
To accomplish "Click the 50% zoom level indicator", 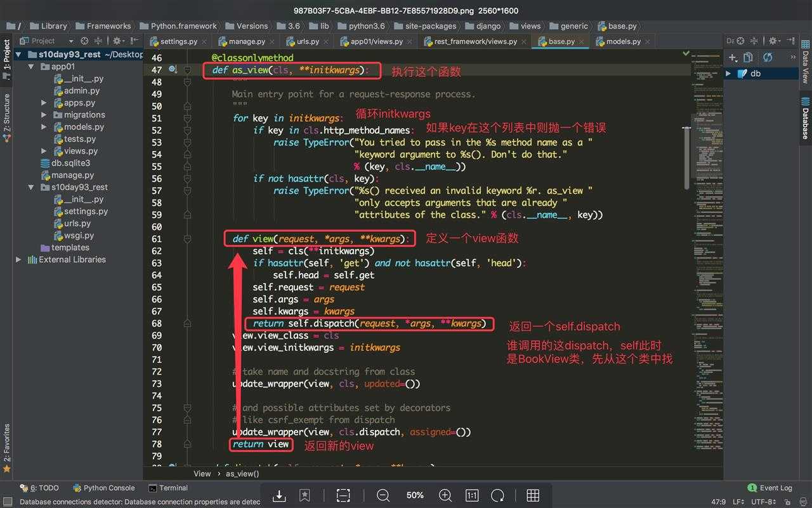I will [x=415, y=495].
